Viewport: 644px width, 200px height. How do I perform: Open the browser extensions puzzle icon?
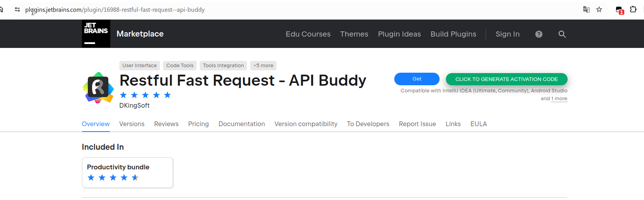pos(633,9)
